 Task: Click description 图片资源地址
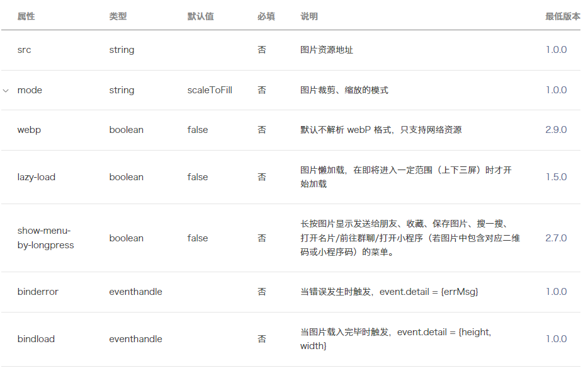click(x=327, y=50)
